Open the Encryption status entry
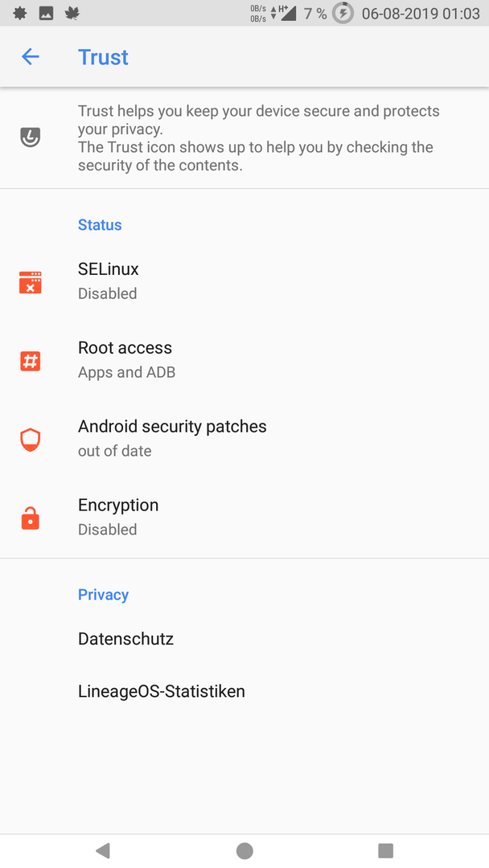489x868 pixels. [x=244, y=517]
